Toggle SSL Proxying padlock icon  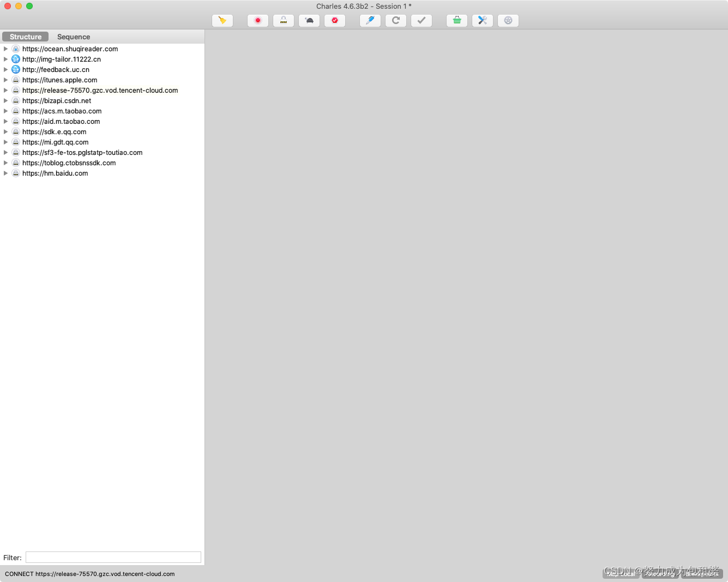[284, 21]
